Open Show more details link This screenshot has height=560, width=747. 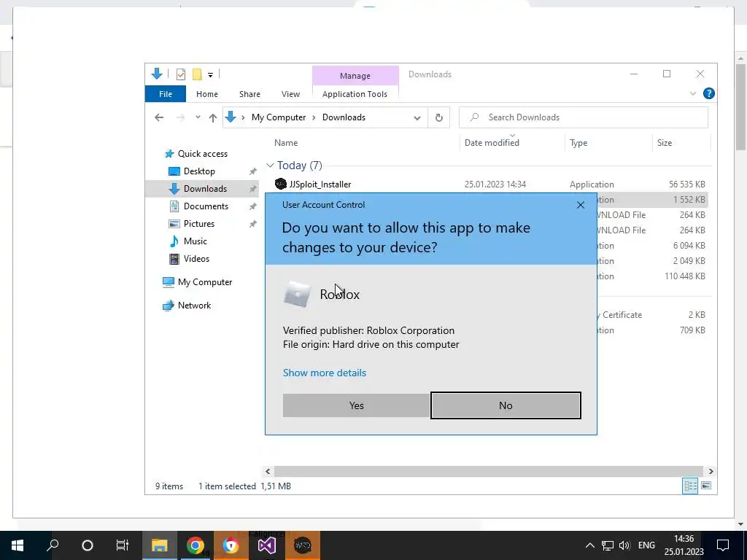click(325, 373)
